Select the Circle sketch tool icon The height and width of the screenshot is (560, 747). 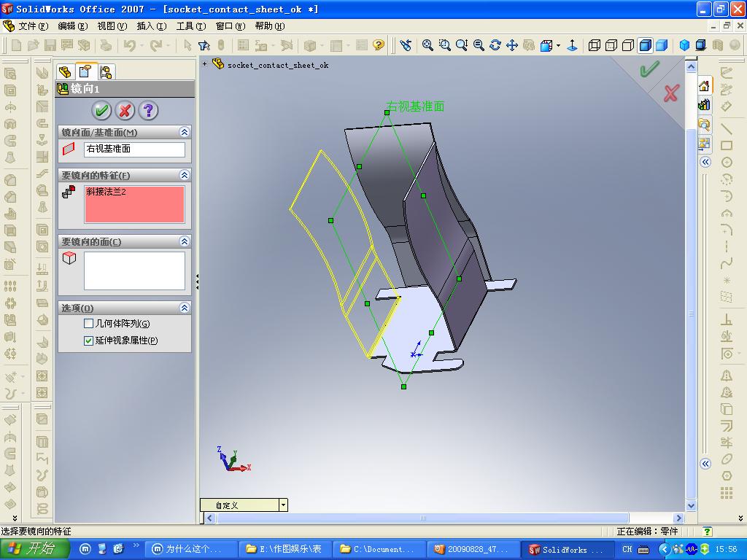click(x=727, y=163)
